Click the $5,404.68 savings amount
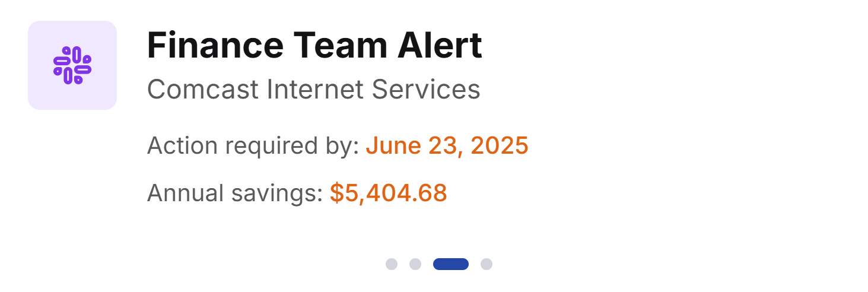 pos(389,193)
